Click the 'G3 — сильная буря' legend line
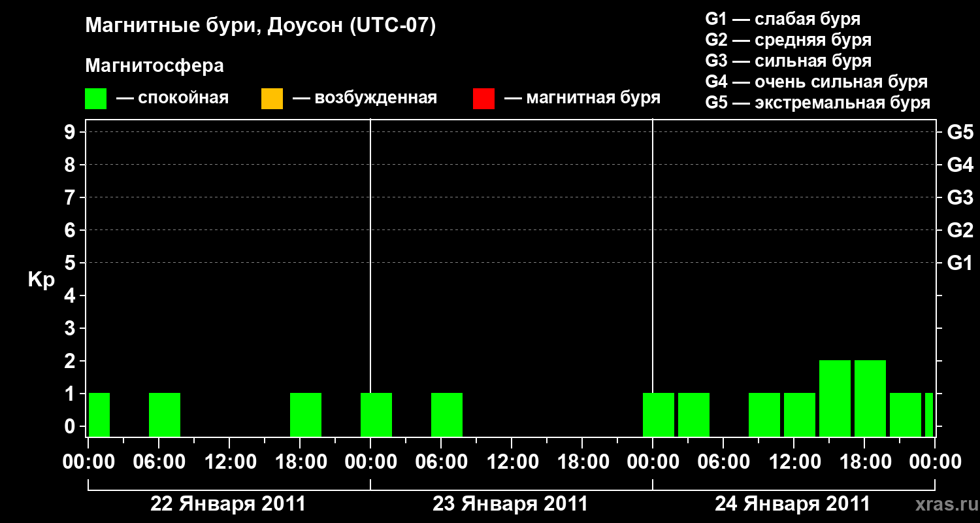 [789, 61]
